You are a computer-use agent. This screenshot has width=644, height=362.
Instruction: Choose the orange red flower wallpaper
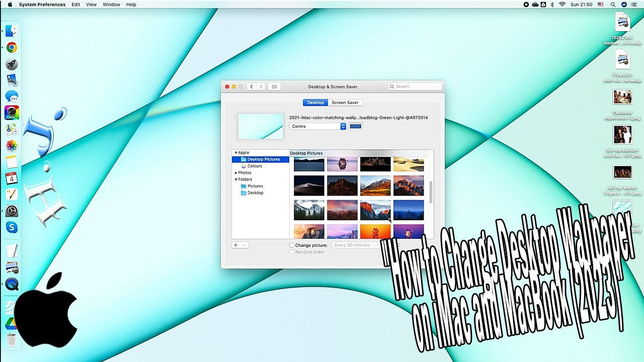pos(375,231)
